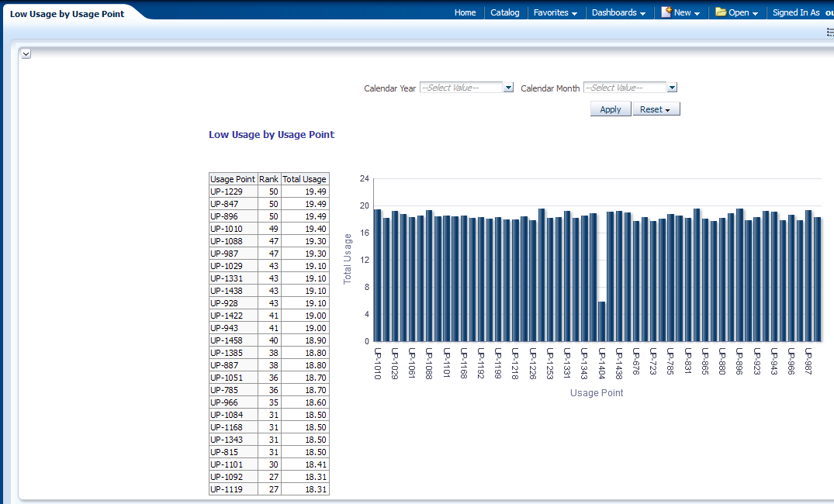This screenshot has width=834, height=504.
Task: Select the UP-1029 table cell
Action: coord(233,266)
